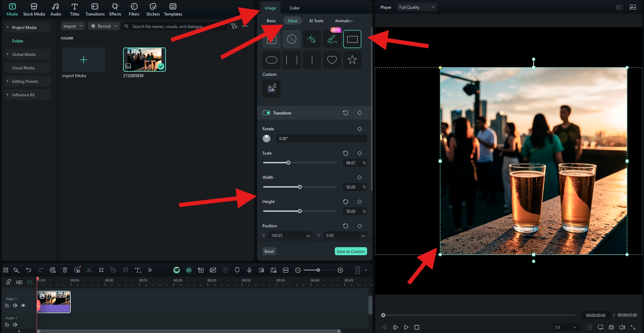
Task: Open the filter icon next to search
Action: point(234,26)
